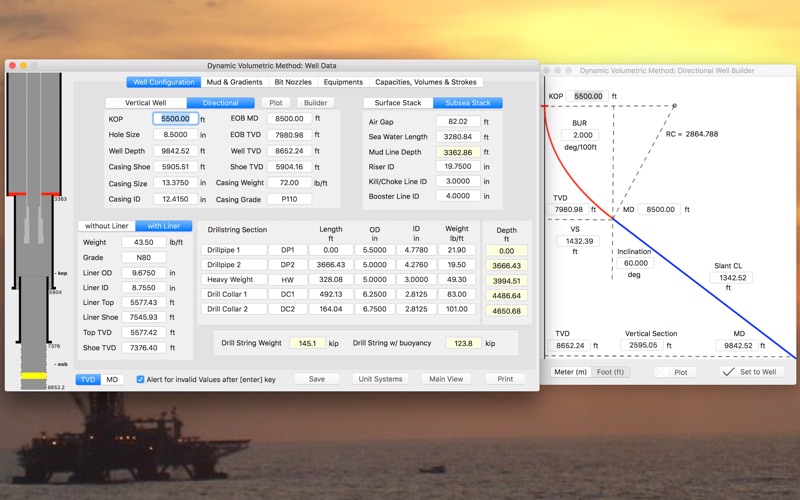Select Meter (m) units in Builder
The height and width of the screenshot is (500, 800).
[570, 372]
